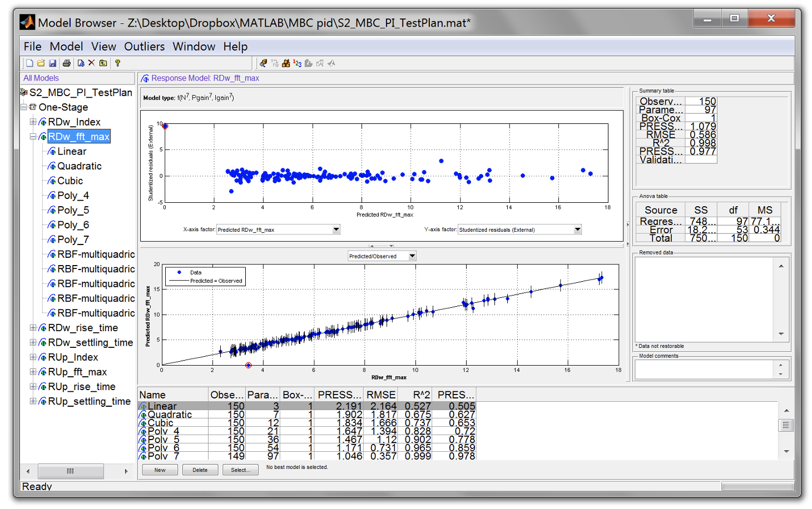Save the project with the floppy icon

coord(53,63)
